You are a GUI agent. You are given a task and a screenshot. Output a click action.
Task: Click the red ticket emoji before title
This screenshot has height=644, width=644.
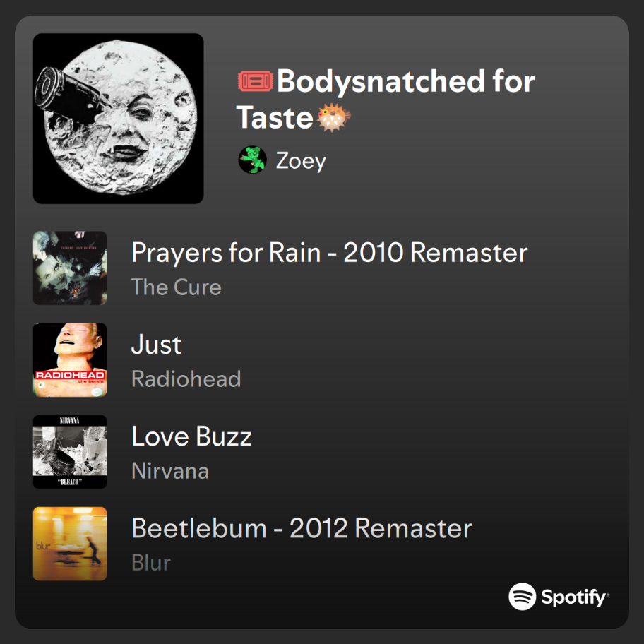(x=254, y=82)
